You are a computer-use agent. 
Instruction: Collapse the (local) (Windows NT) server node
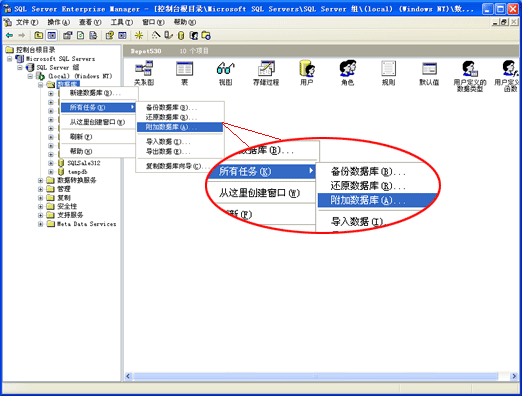point(30,76)
